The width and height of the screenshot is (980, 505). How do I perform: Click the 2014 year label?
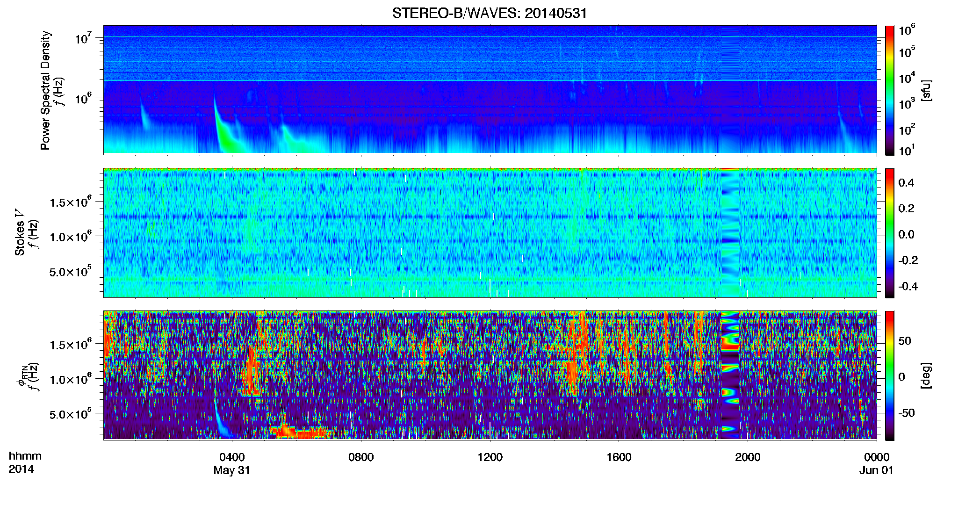[21, 469]
